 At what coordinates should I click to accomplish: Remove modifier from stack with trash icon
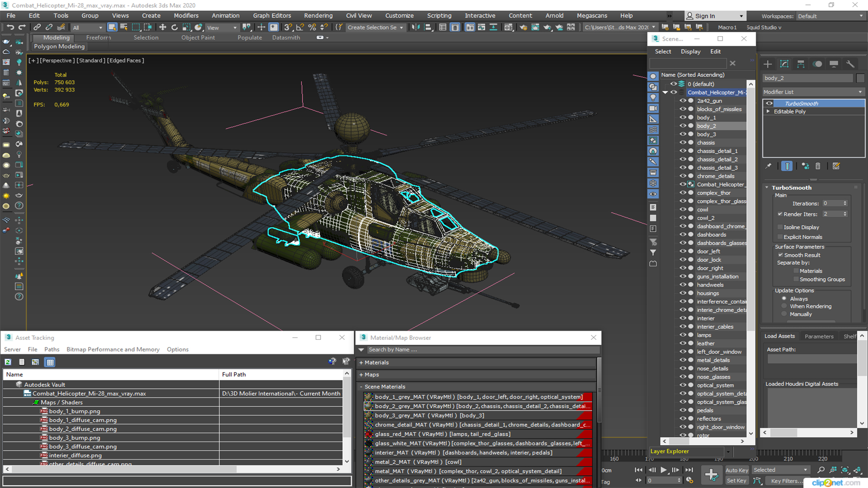click(818, 166)
